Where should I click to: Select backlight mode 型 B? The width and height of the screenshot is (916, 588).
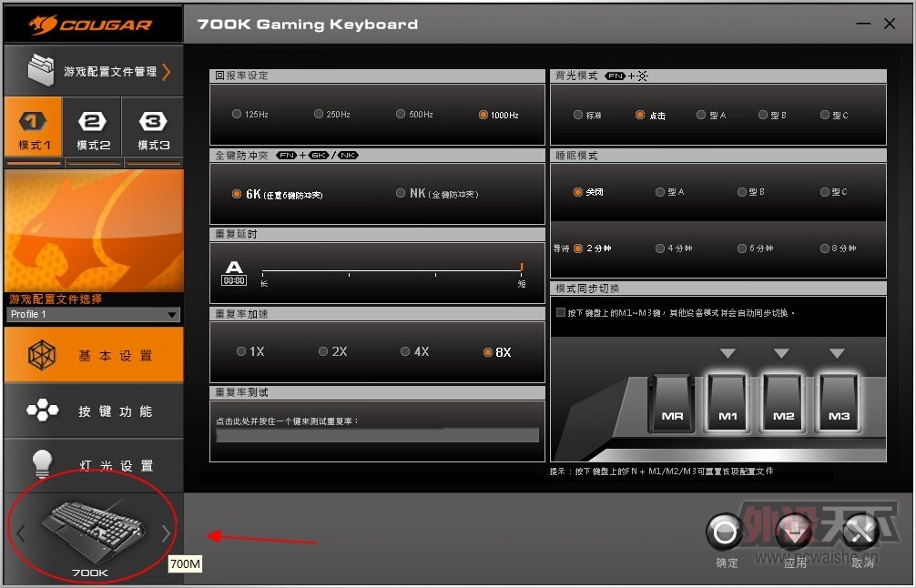click(x=772, y=115)
